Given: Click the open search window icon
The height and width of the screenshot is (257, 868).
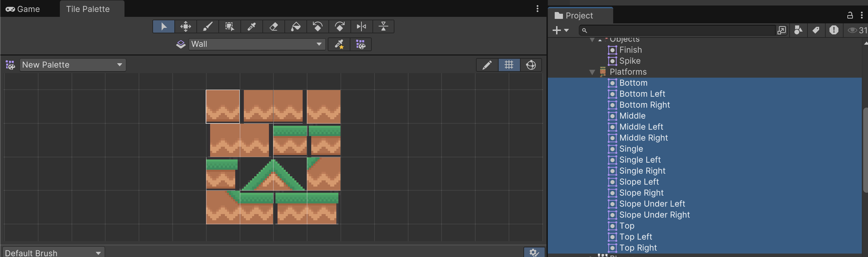Looking at the screenshot, I should [781, 30].
